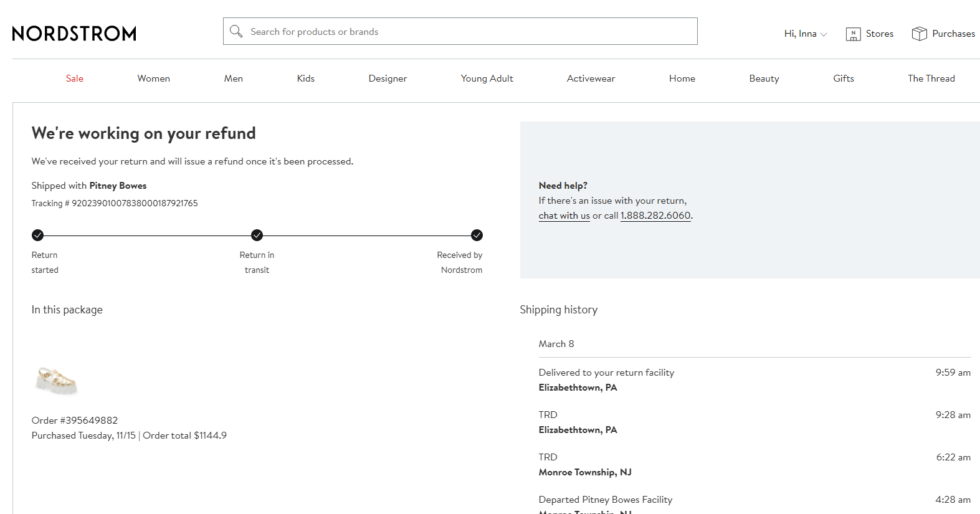The width and height of the screenshot is (980, 514).
Task: Click the sandal product thumbnail
Action: pyautogui.click(x=57, y=380)
